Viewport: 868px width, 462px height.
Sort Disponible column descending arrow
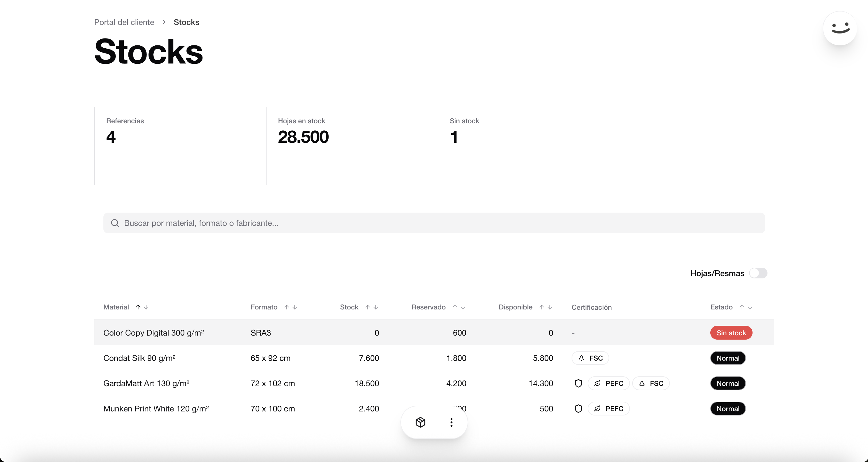550,307
